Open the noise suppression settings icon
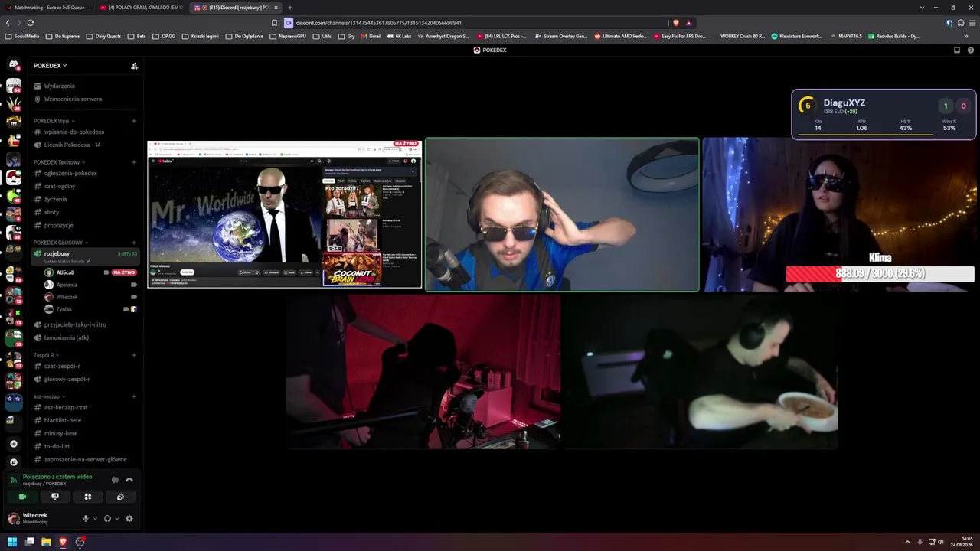980x551 pixels. [x=116, y=480]
